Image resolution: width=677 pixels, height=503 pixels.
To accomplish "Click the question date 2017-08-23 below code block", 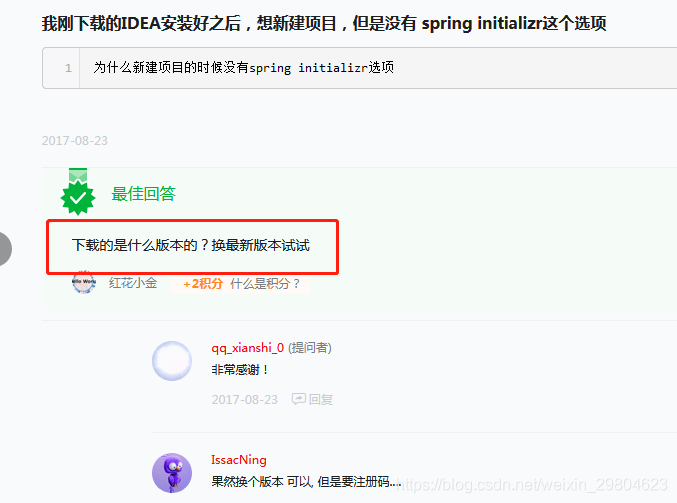I will tap(75, 141).
